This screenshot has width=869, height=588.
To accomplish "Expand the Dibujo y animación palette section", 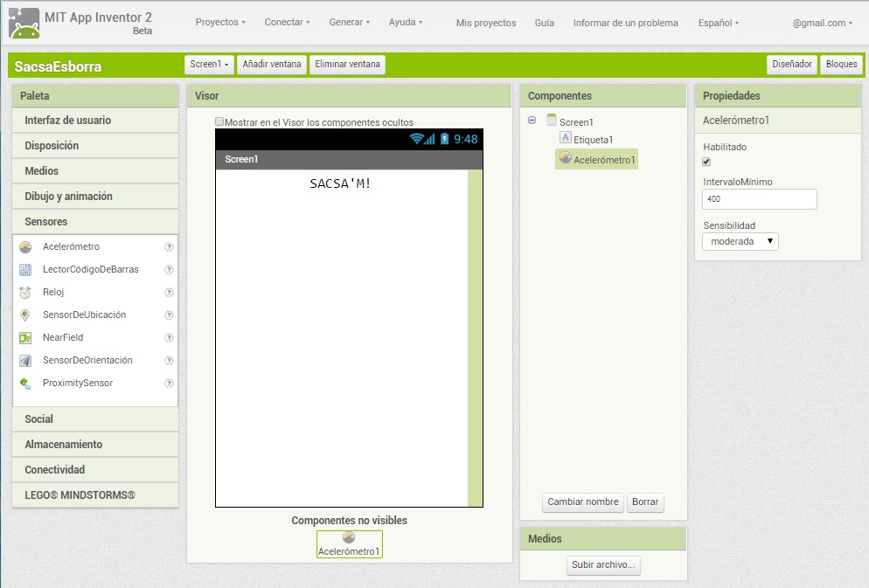I will coord(95,197).
